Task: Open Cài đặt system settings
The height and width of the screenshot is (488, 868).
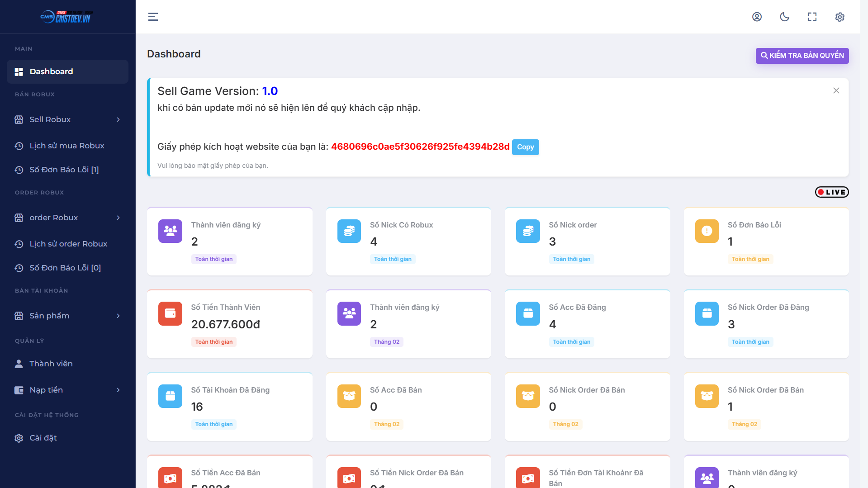Action: (43, 438)
